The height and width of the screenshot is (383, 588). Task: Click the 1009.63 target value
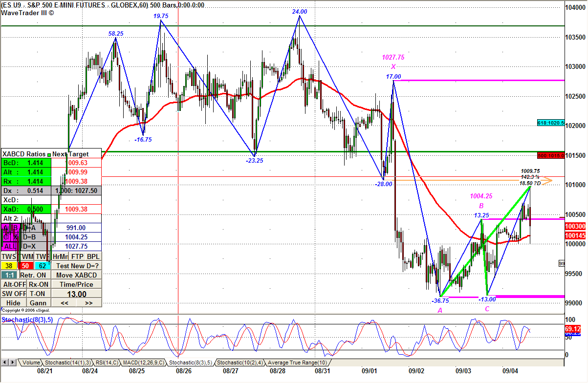point(77,163)
